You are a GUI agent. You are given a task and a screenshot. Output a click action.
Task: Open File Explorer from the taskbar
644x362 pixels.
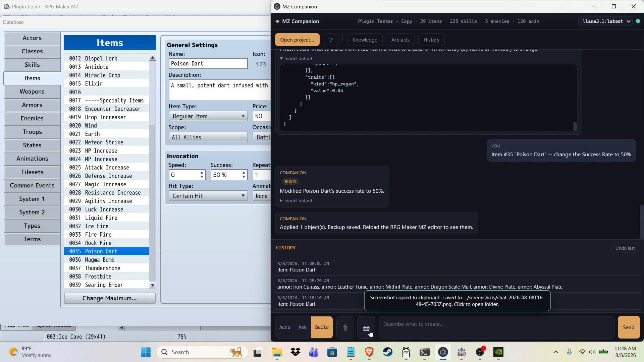pyautogui.click(x=277, y=352)
